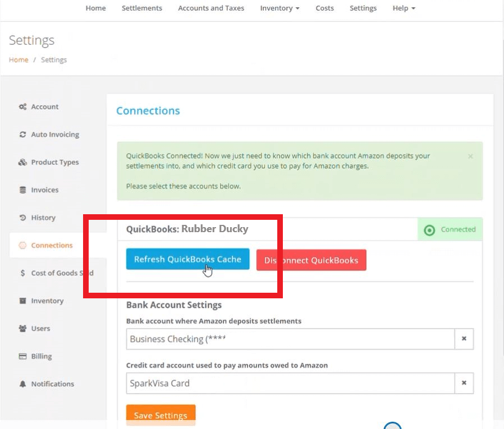Screen dimensions: 504x429
Task: Open Settings in top navigation
Action: [x=363, y=8]
